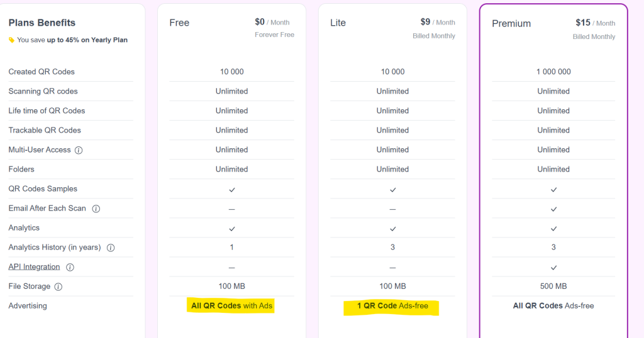
Task: Click the $15 / Month Premium price
Action: (595, 23)
